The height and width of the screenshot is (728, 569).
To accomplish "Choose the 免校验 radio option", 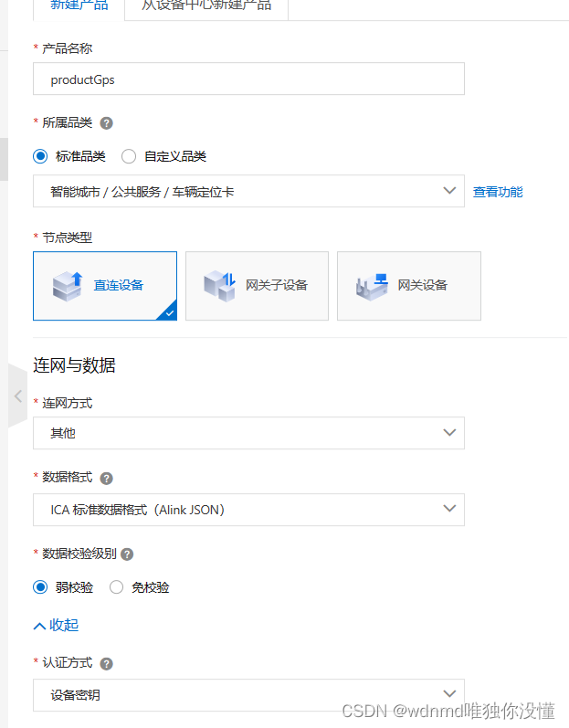I will 116,587.
